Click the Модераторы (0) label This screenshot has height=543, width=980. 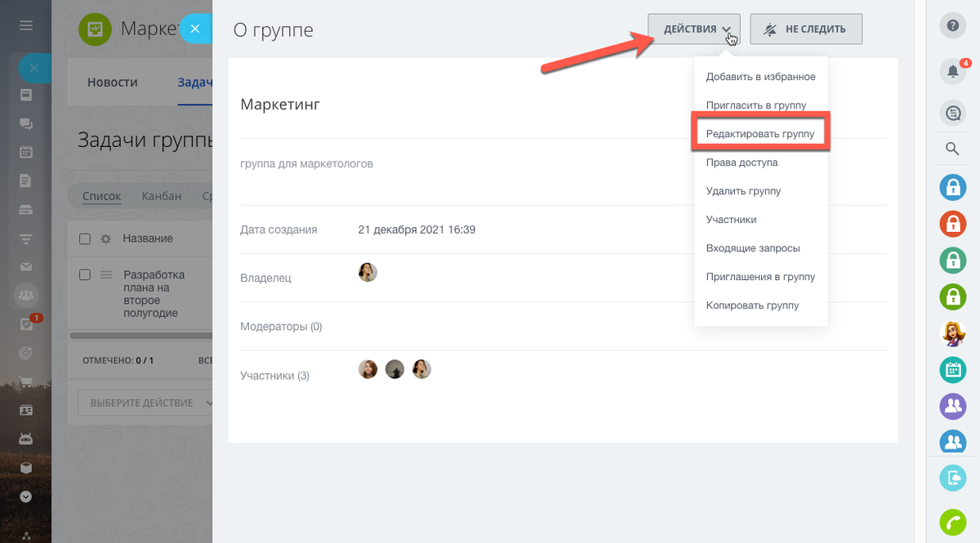tap(282, 327)
